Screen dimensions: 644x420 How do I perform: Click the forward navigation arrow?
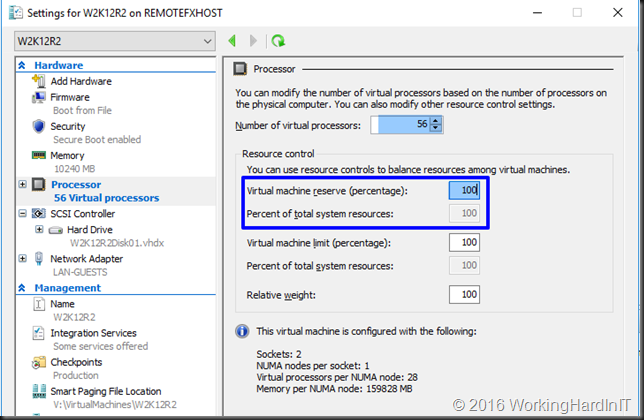coord(253,41)
